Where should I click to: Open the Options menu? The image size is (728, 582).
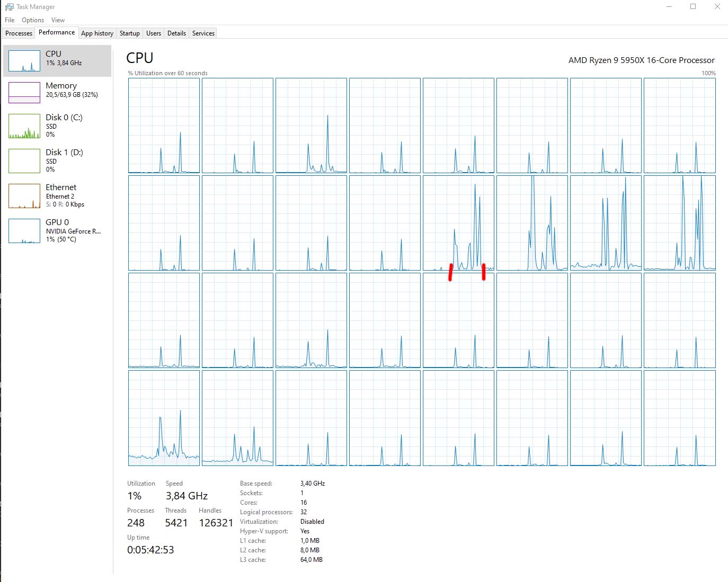coord(33,20)
